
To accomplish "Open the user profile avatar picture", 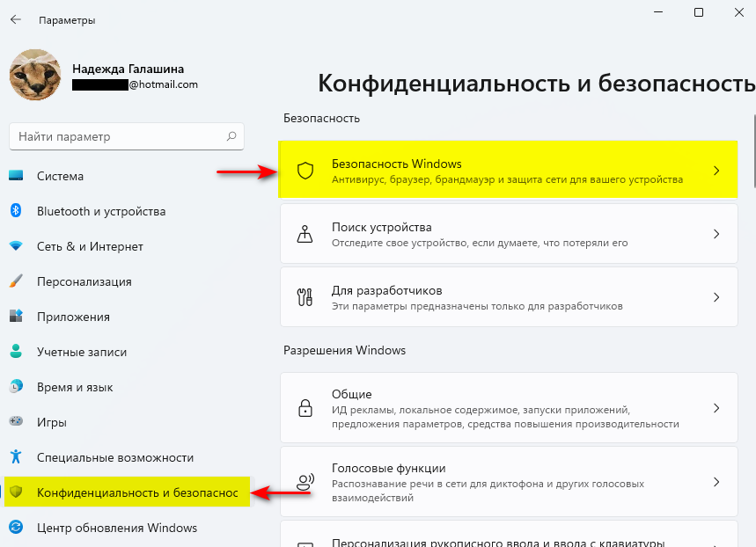I will tap(35, 76).
